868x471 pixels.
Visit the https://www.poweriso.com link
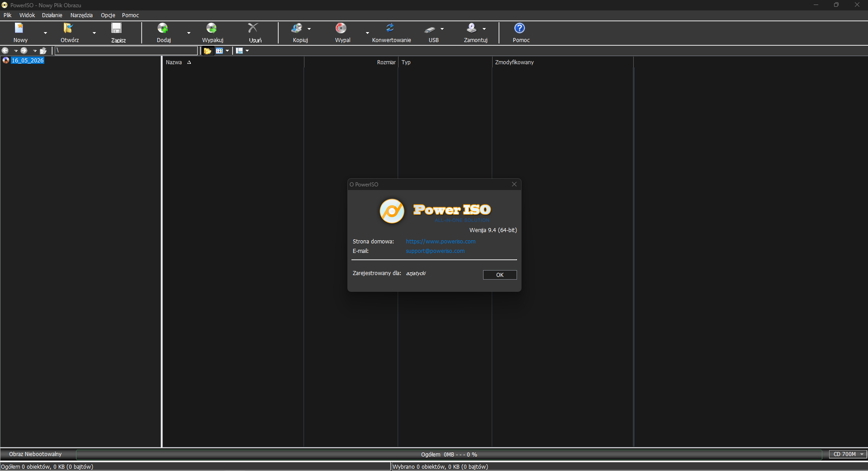(x=441, y=242)
